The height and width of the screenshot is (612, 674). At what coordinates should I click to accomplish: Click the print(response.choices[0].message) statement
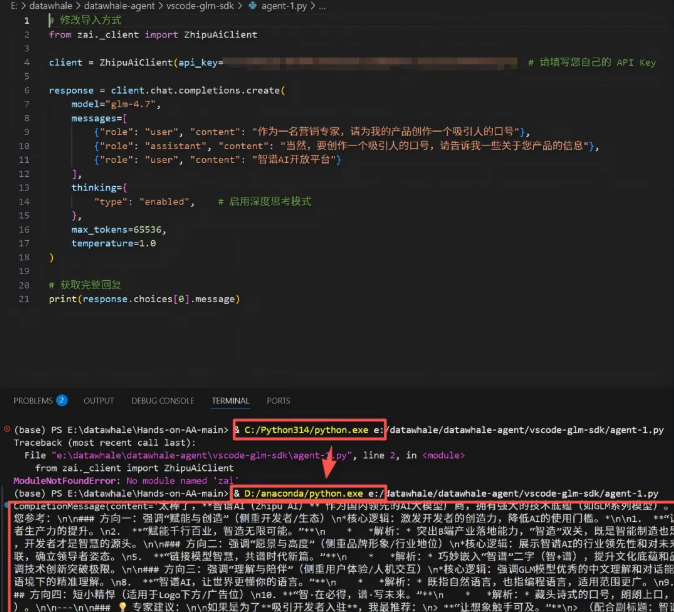coord(143,299)
